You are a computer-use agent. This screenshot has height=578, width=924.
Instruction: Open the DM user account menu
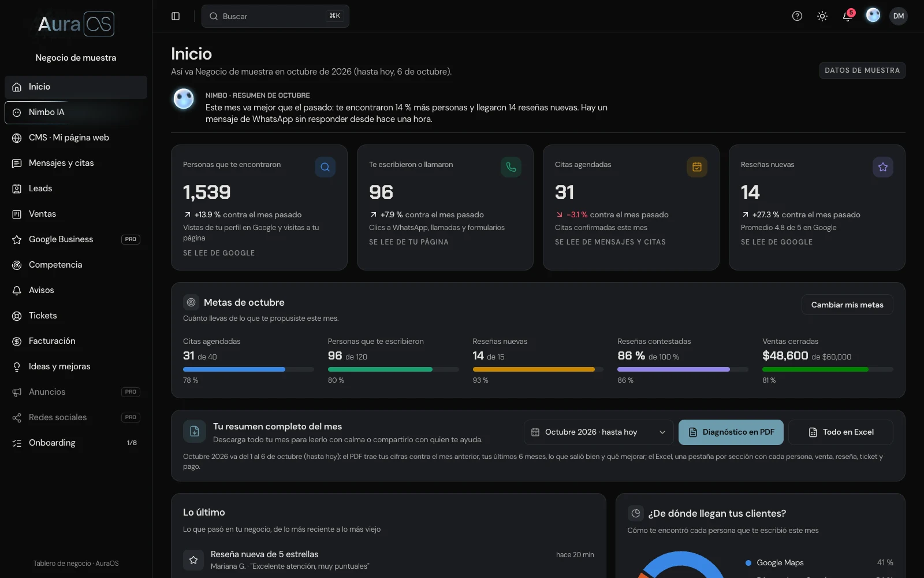899,16
